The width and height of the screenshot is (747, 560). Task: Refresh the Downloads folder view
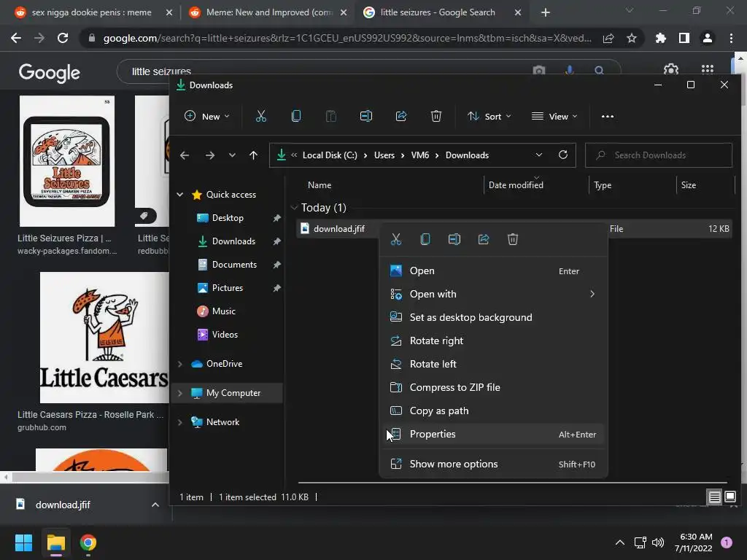pos(562,155)
